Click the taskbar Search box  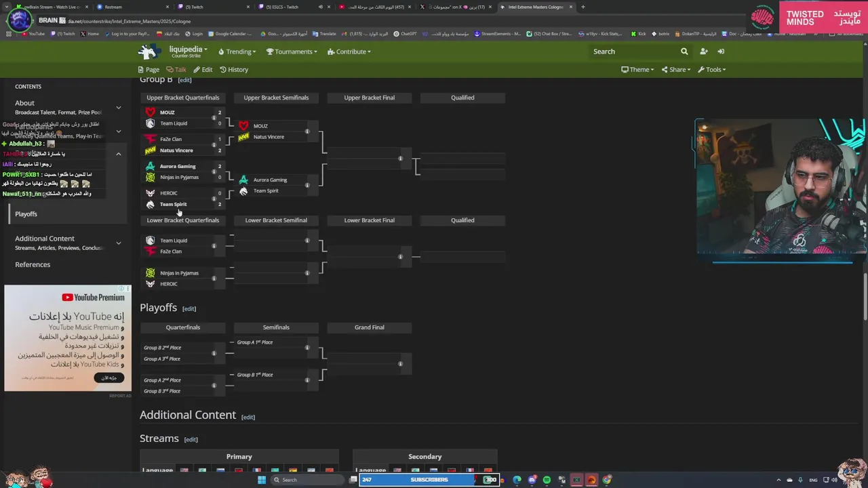(308, 480)
